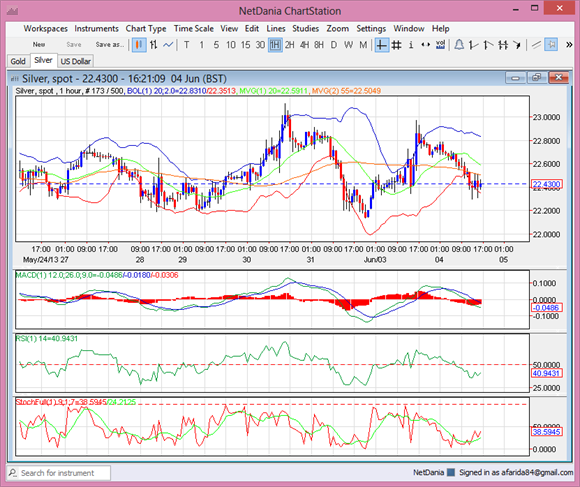Click the NetDania connection status square
The width and height of the screenshot is (580, 487).
coord(451,473)
